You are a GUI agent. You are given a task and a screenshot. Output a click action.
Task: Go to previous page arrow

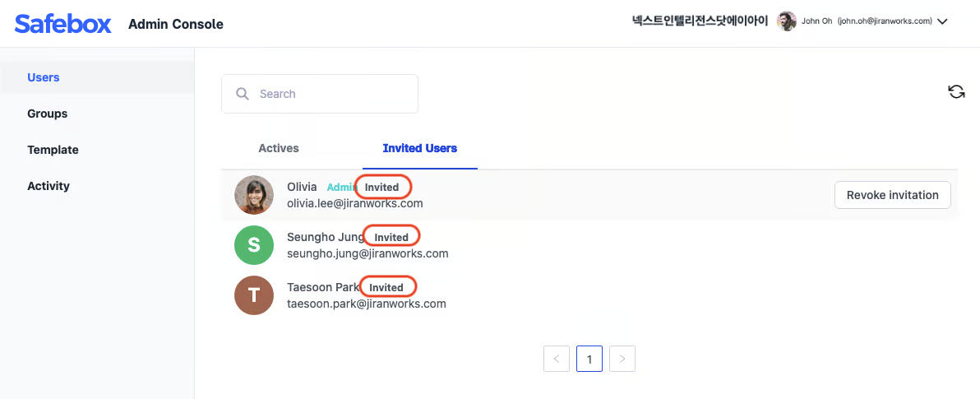tap(557, 359)
